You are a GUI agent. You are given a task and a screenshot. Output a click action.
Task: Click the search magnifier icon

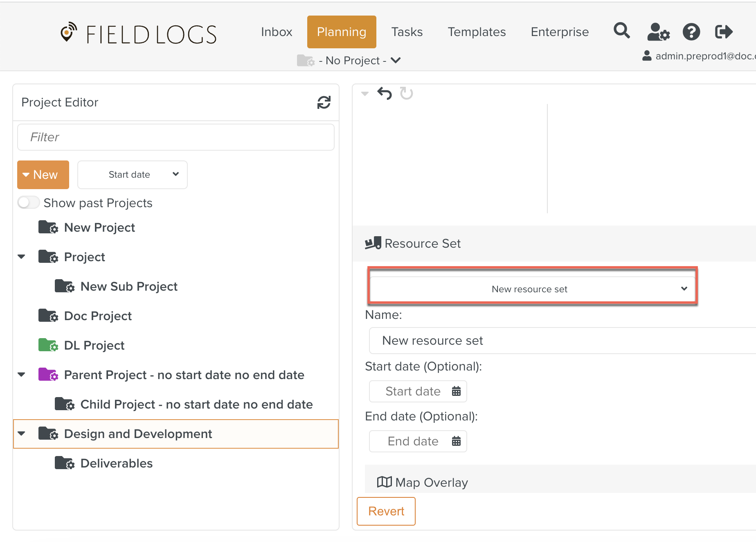pos(621,31)
